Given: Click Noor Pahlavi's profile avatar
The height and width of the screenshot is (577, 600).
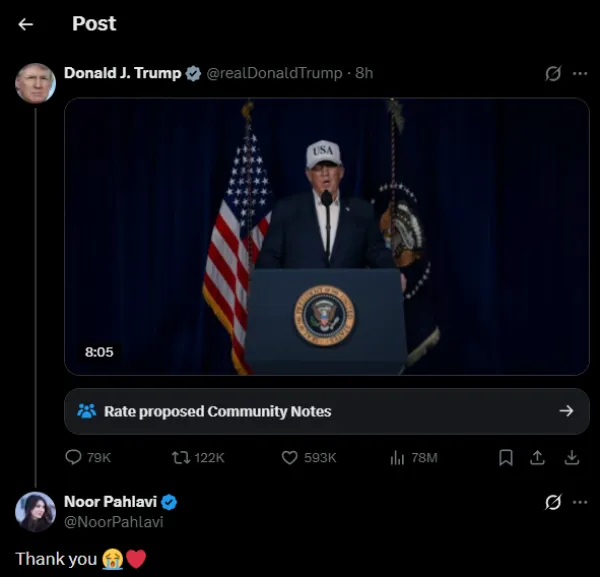Looking at the screenshot, I should point(35,511).
